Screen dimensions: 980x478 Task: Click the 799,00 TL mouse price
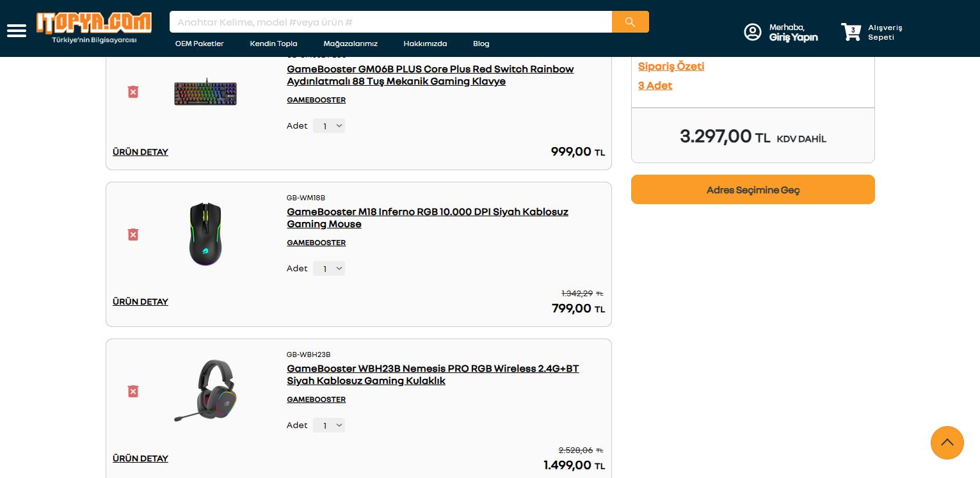[x=579, y=309]
